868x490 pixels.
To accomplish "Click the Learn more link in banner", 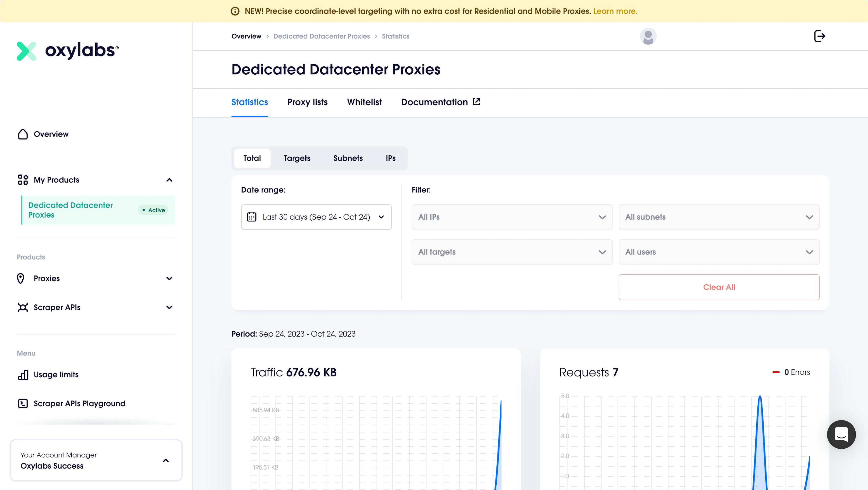I will (615, 11).
